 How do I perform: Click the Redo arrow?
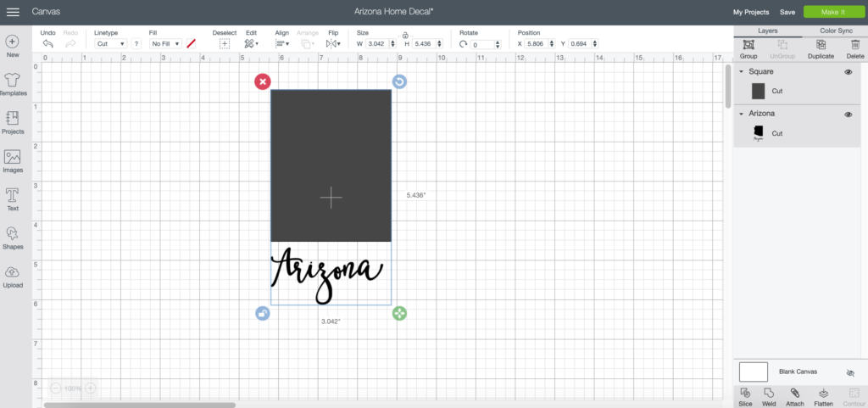(70, 44)
